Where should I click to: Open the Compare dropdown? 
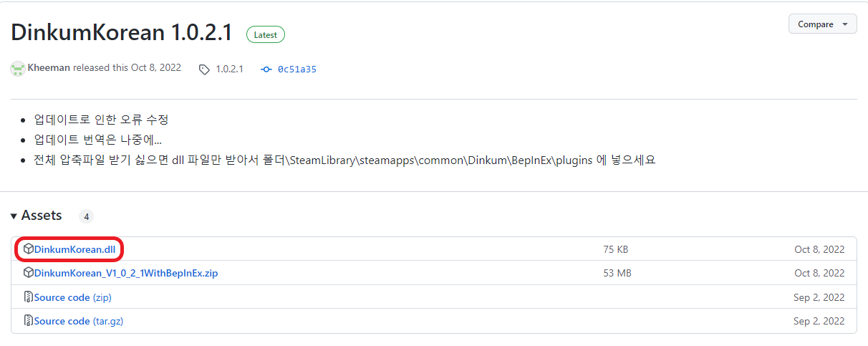(x=822, y=24)
